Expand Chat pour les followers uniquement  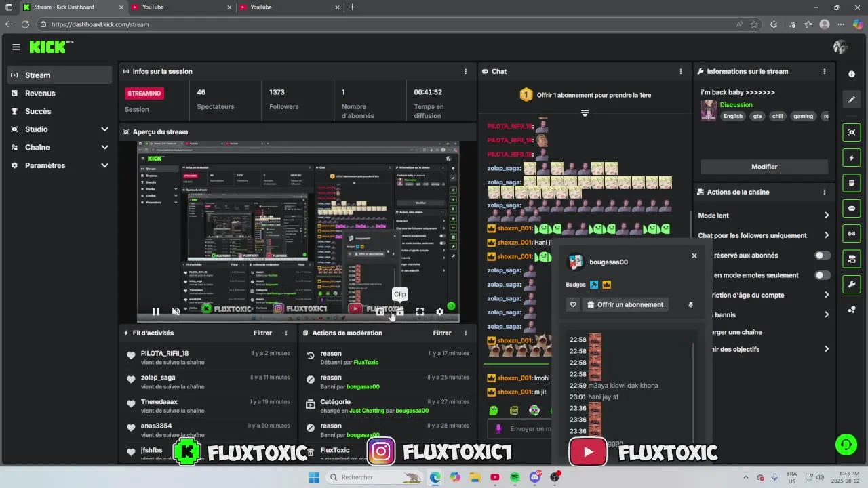click(x=764, y=235)
